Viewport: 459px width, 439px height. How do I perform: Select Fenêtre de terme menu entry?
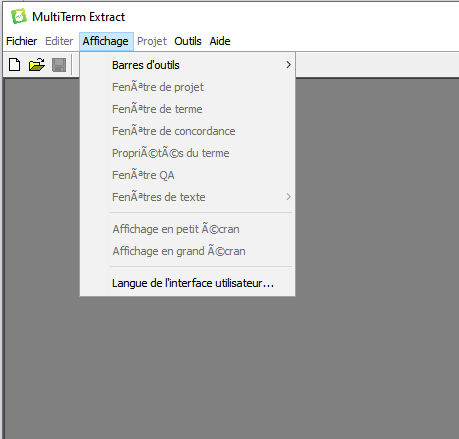coord(187,109)
